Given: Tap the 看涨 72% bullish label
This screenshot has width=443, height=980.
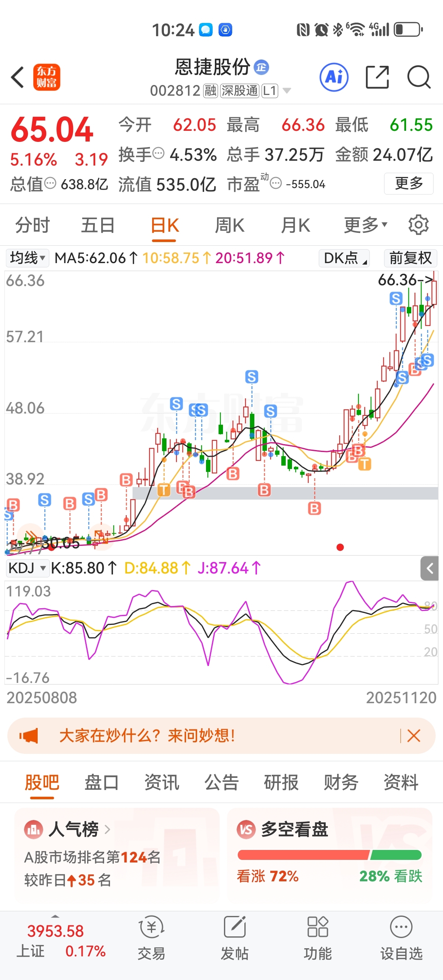Looking at the screenshot, I should [268, 876].
